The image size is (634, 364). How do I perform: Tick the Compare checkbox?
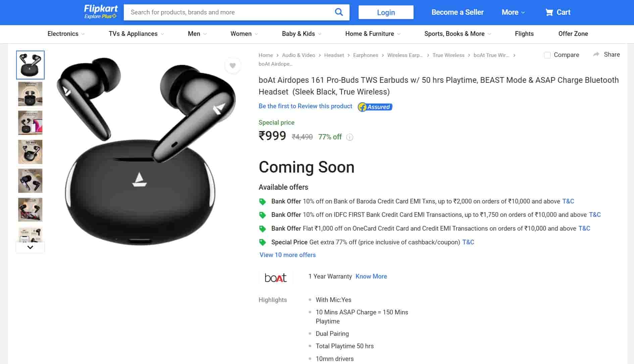(x=547, y=55)
